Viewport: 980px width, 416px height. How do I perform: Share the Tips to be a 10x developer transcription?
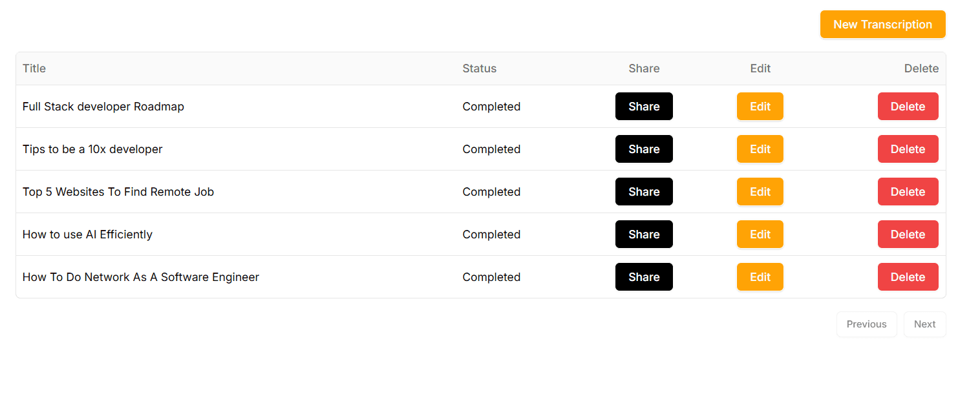coord(644,149)
